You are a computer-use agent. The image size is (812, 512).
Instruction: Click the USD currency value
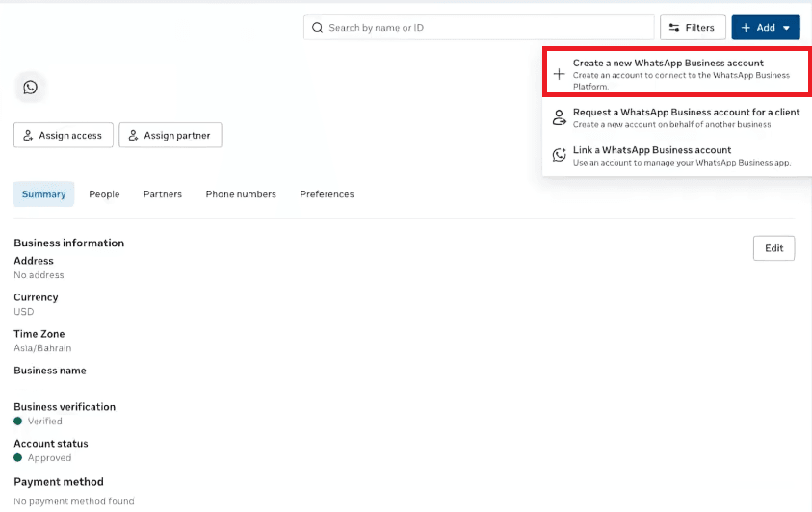click(24, 311)
